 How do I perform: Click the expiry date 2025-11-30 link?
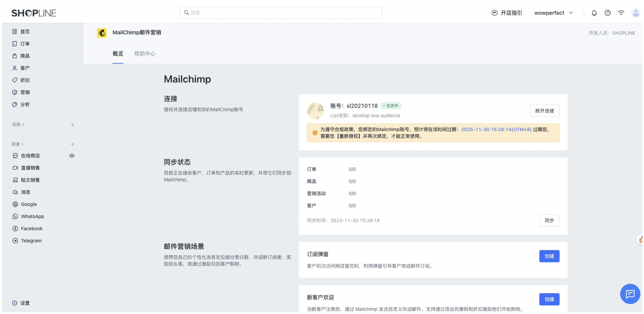tap(496, 129)
